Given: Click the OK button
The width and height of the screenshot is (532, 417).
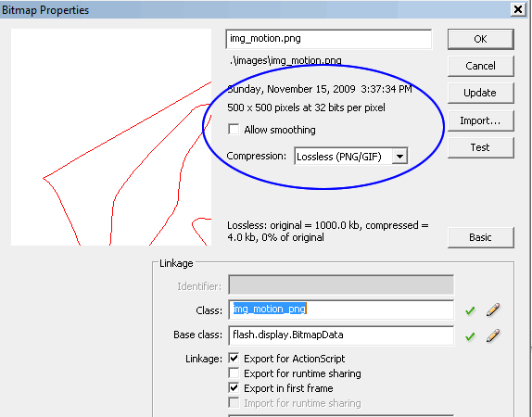Looking at the screenshot, I should click(x=480, y=39).
